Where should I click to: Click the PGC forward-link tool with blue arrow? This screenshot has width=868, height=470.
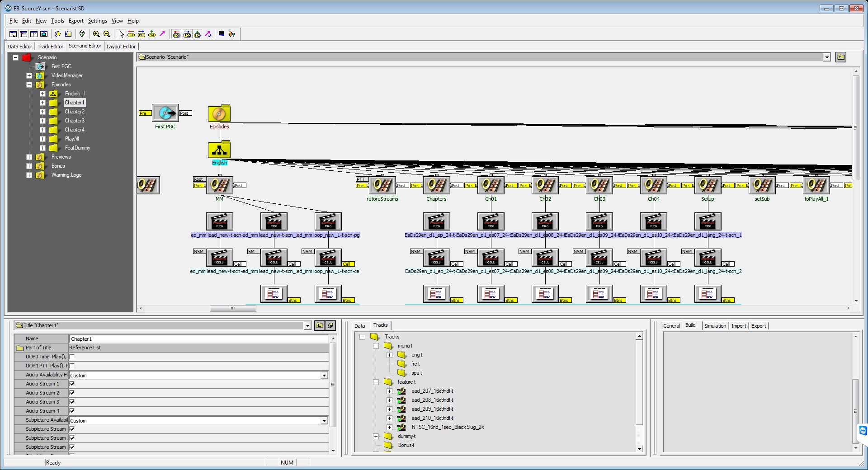(142, 34)
